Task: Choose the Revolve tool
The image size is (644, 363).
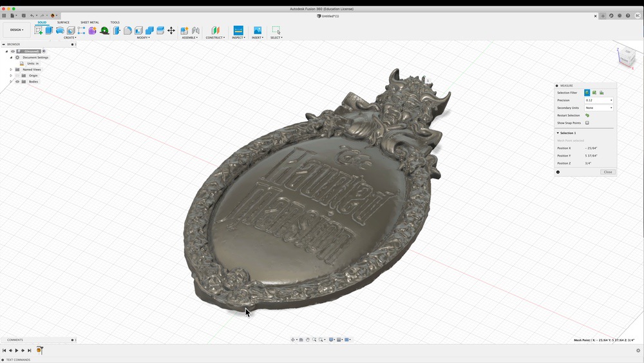Action: coord(60,30)
